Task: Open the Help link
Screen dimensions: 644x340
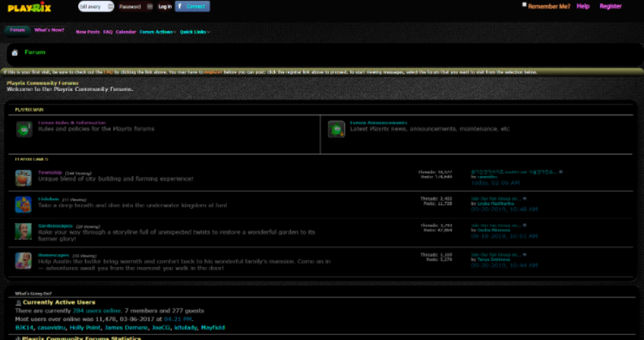Action: pos(582,6)
